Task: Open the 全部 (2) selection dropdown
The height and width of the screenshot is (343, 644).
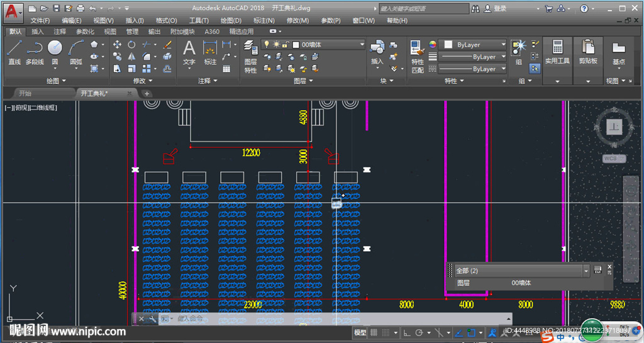Action: [x=522, y=271]
